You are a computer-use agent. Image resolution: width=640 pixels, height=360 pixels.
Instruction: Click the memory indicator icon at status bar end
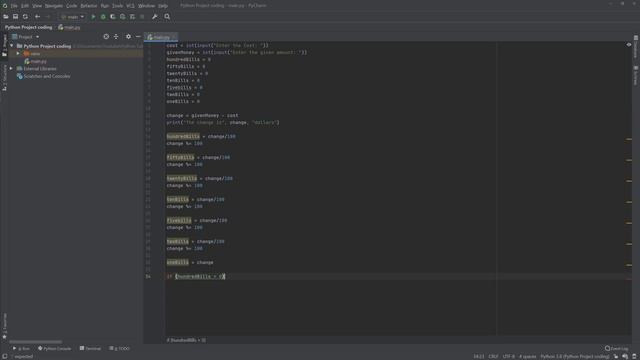coord(634,356)
